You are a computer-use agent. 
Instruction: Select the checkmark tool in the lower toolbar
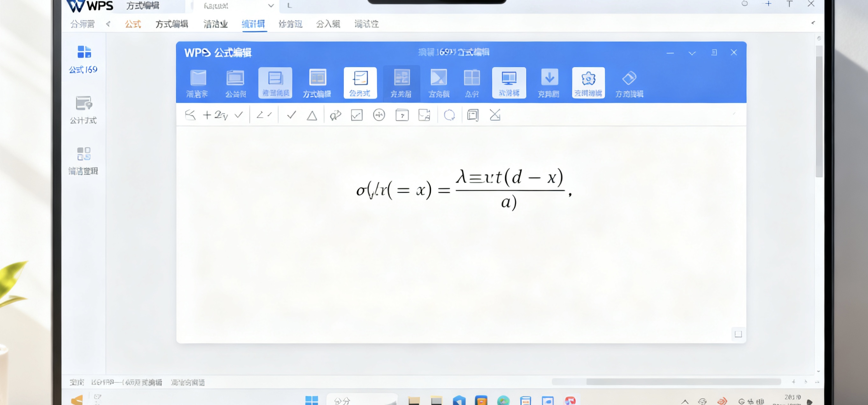pos(291,115)
